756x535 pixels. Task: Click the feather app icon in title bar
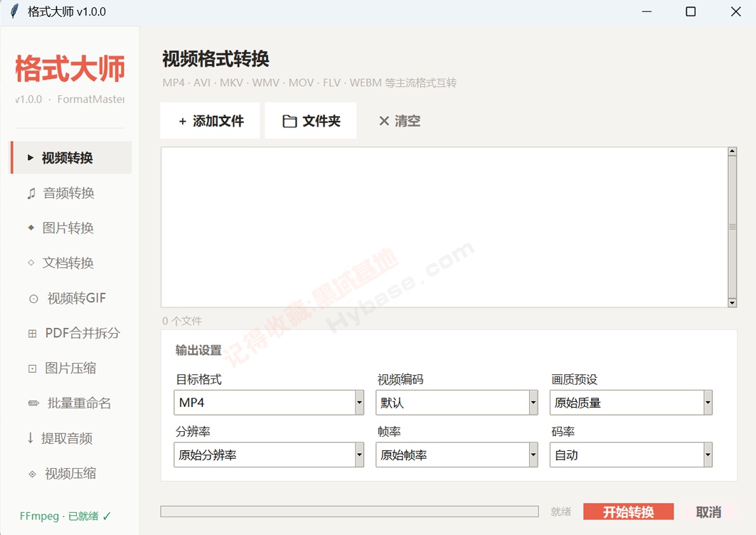click(x=15, y=11)
